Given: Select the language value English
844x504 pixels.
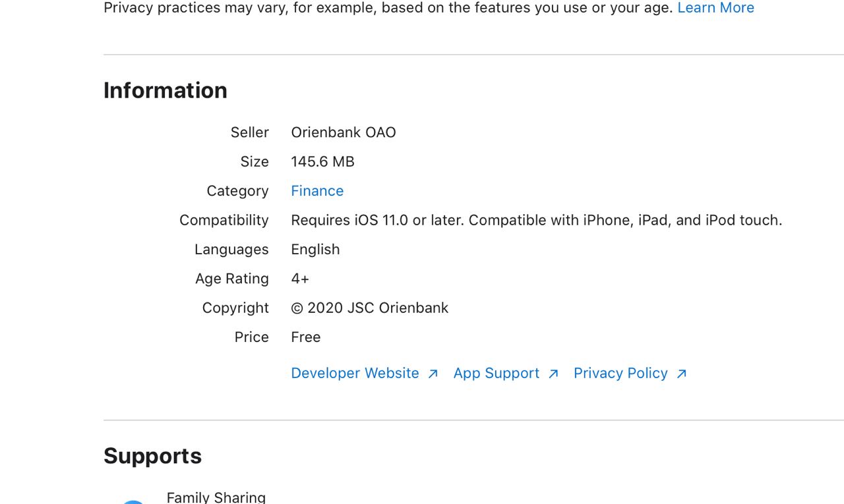Looking at the screenshot, I should pos(315,250).
